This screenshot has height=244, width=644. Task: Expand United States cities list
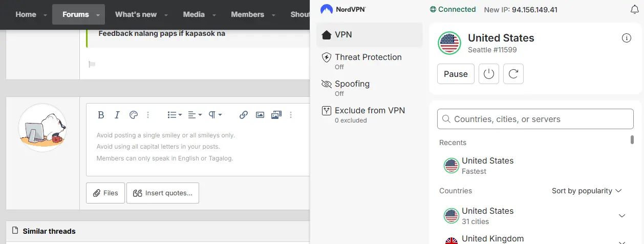click(x=622, y=216)
